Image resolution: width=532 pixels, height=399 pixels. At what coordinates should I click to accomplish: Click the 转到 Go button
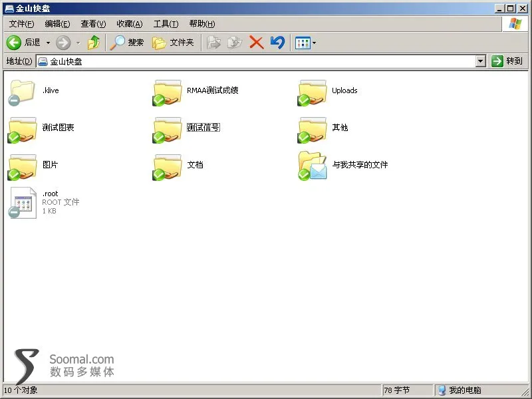(x=507, y=61)
